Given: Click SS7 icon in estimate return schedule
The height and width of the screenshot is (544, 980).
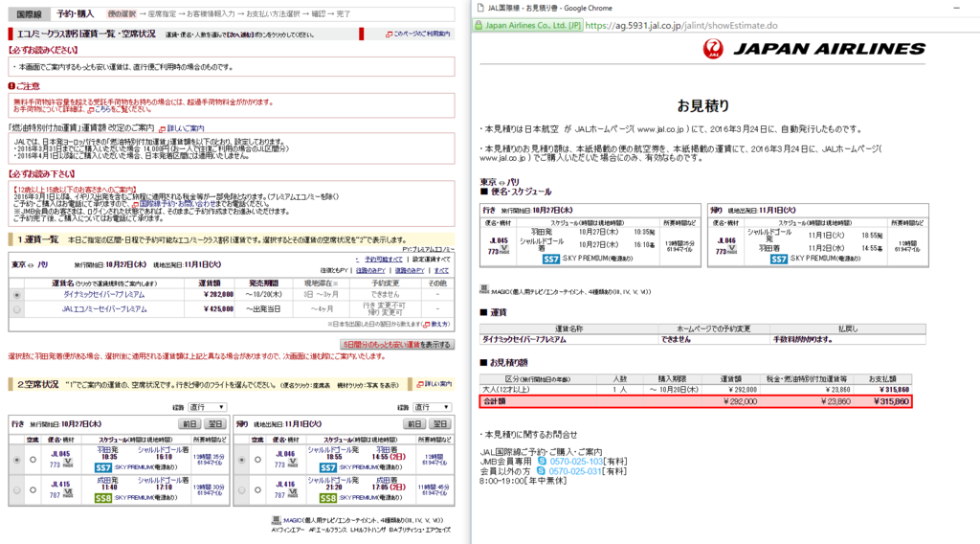Looking at the screenshot, I should pos(779,259).
